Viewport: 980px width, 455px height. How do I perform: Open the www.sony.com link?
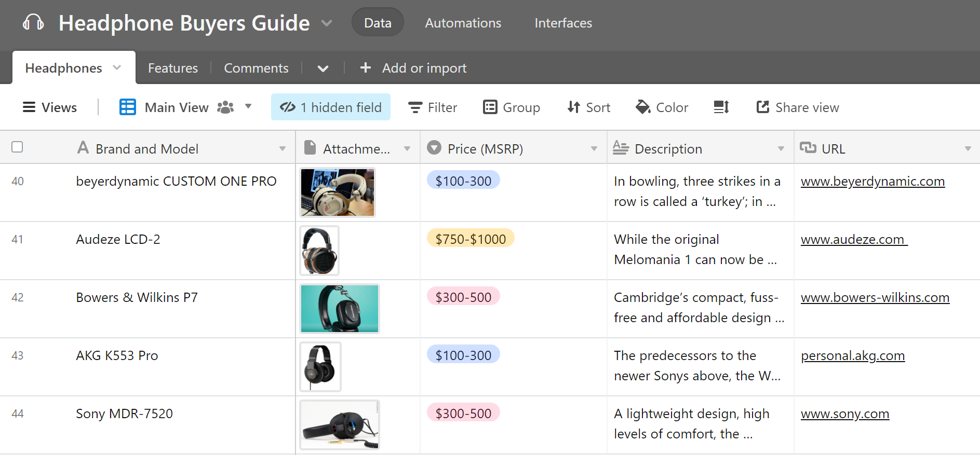[845, 413]
